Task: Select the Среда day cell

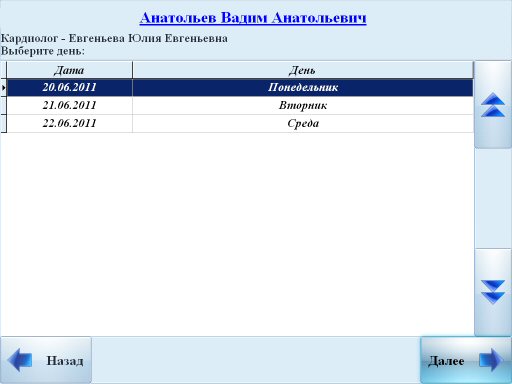Action: [x=303, y=124]
